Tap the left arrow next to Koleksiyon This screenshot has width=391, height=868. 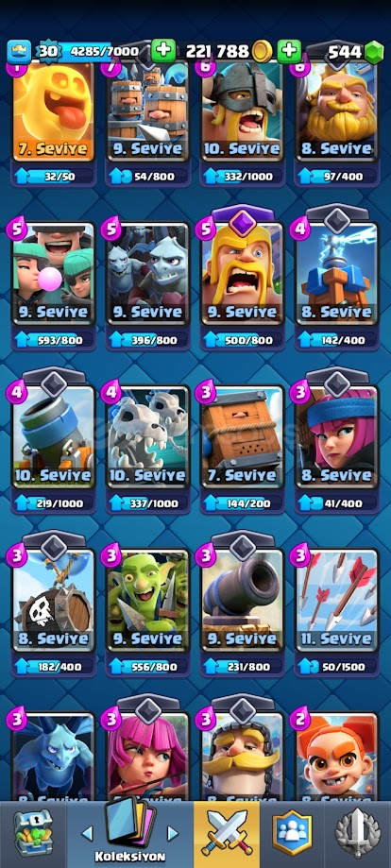pyautogui.click(x=87, y=833)
